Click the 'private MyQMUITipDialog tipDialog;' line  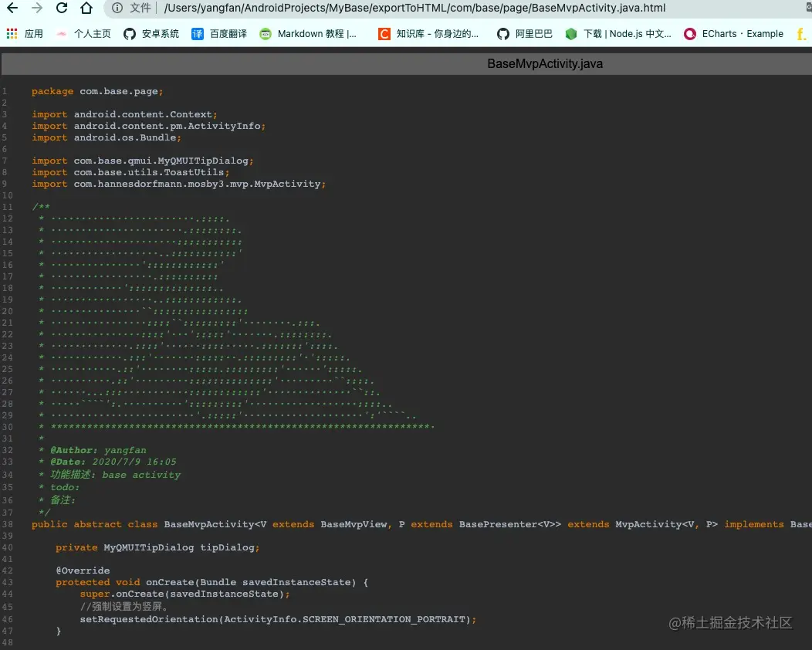[x=157, y=547]
